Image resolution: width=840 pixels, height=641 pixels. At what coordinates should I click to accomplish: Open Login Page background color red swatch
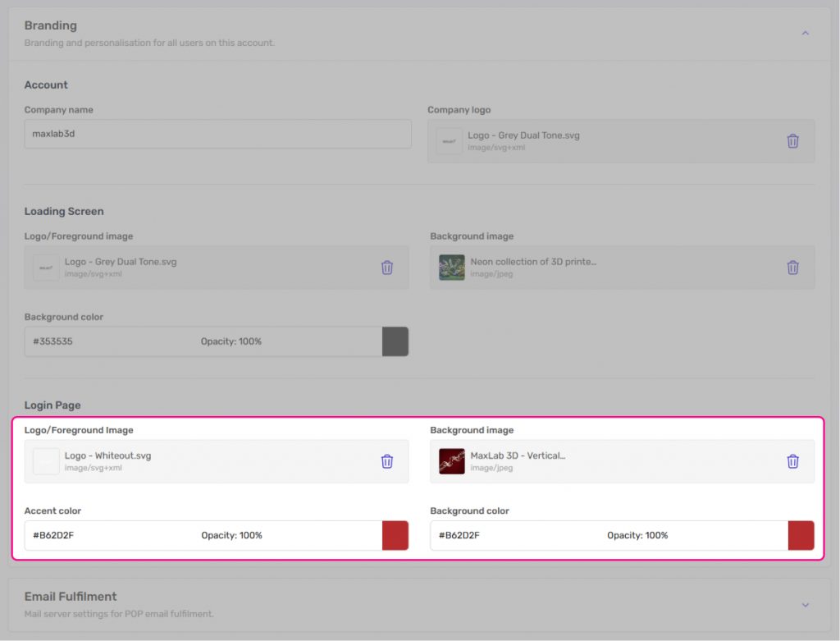coord(801,535)
